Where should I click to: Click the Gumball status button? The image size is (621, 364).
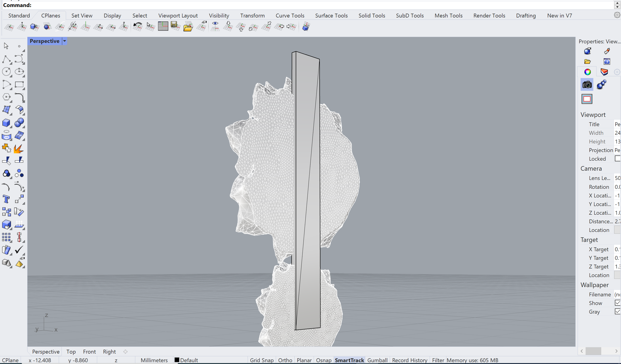coord(377,360)
